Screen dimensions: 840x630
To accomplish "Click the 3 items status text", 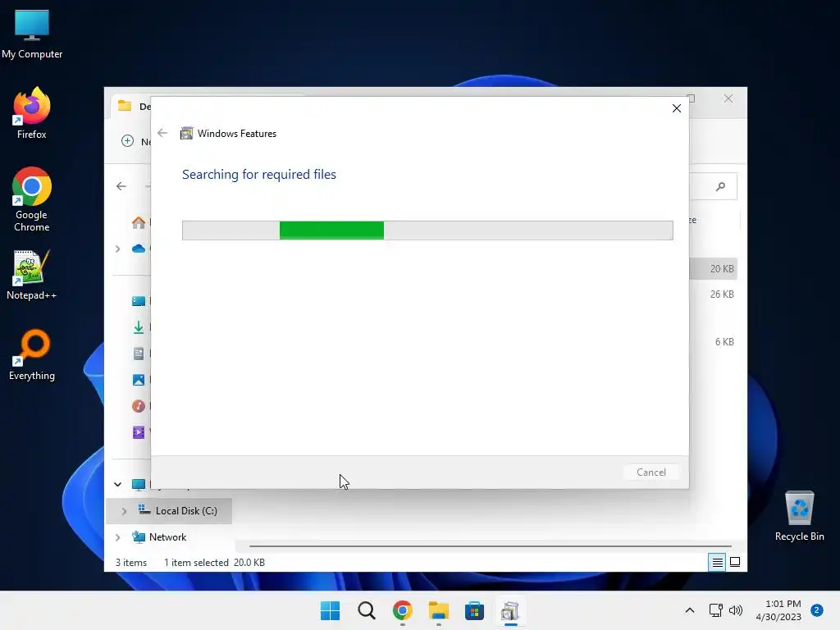I will [131, 563].
